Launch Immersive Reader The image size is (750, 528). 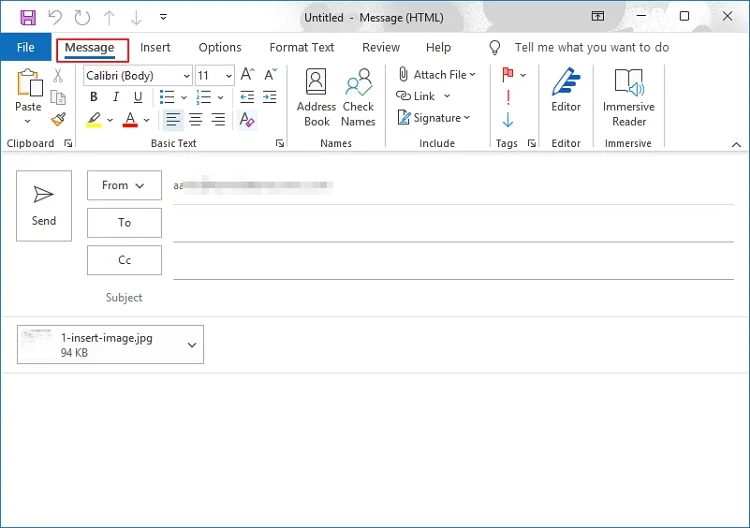point(629,98)
